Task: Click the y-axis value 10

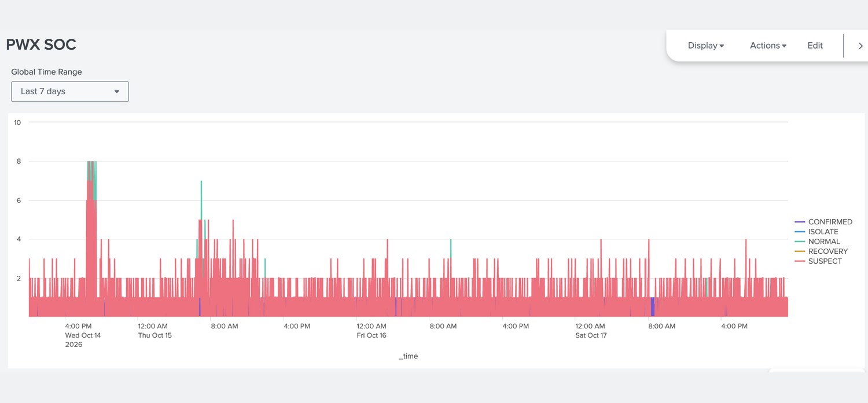Action: click(x=17, y=123)
